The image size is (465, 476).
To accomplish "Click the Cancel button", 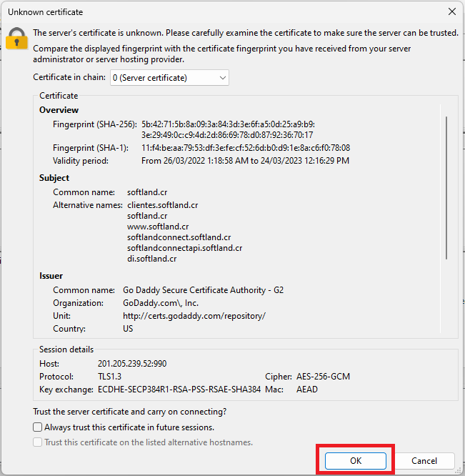I will click(424, 460).
